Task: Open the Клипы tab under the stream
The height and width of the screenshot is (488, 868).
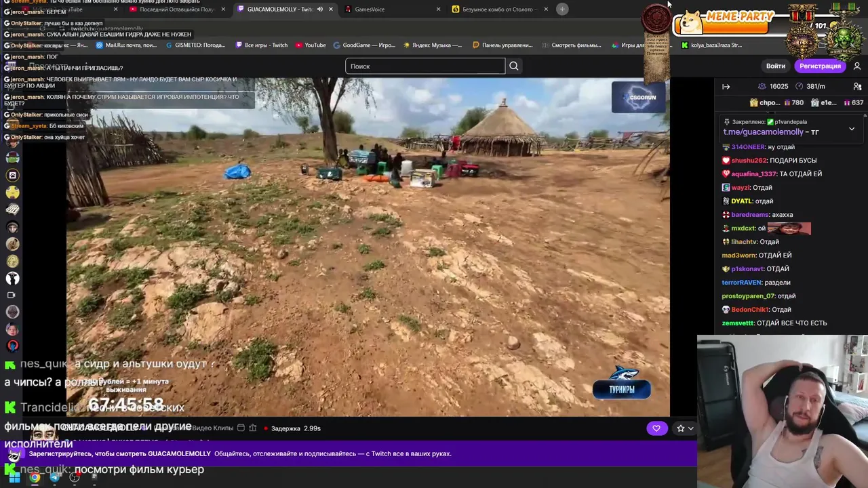Action: click(224, 428)
